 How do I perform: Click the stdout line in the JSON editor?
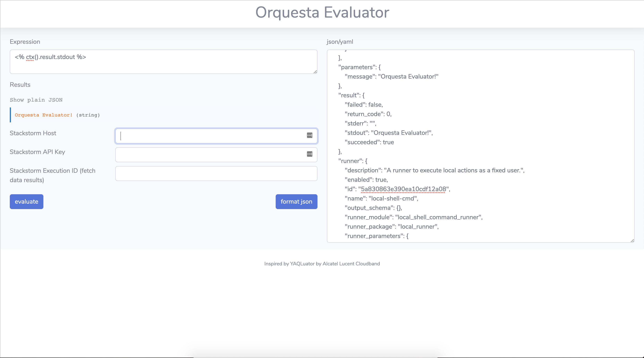point(388,133)
